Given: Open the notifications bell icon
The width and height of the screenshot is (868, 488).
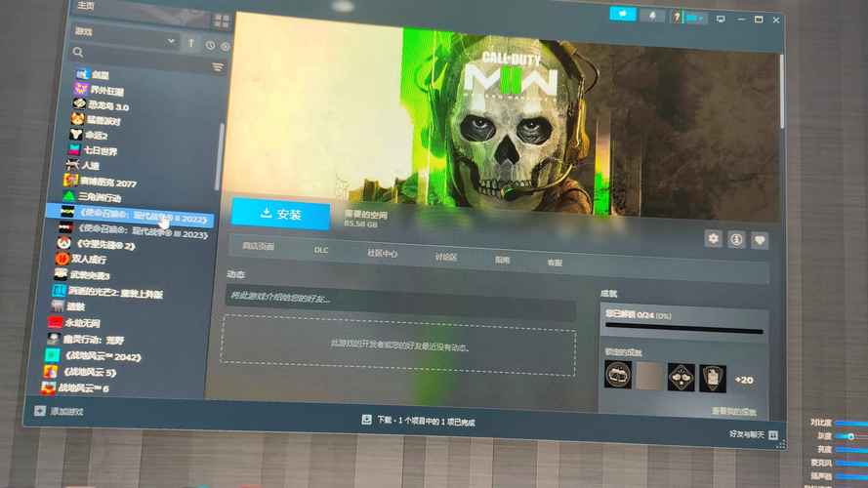Looking at the screenshot, I should [x=652, y=16].
